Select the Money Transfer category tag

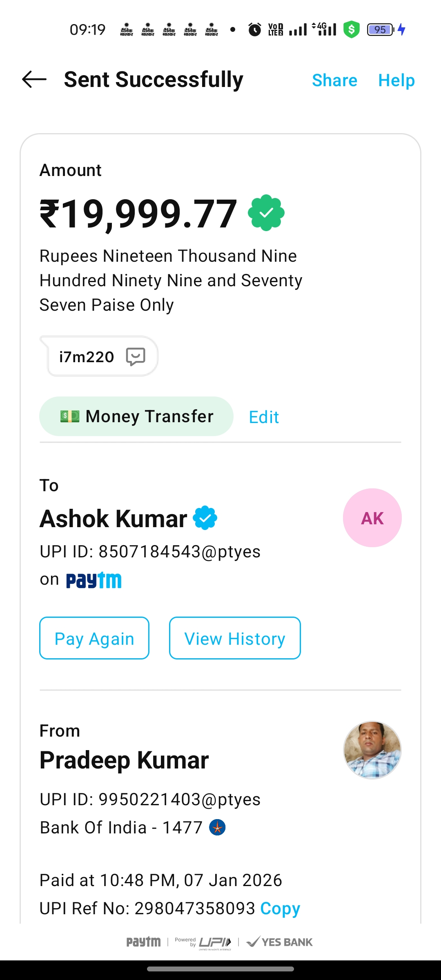click(136, 416)
